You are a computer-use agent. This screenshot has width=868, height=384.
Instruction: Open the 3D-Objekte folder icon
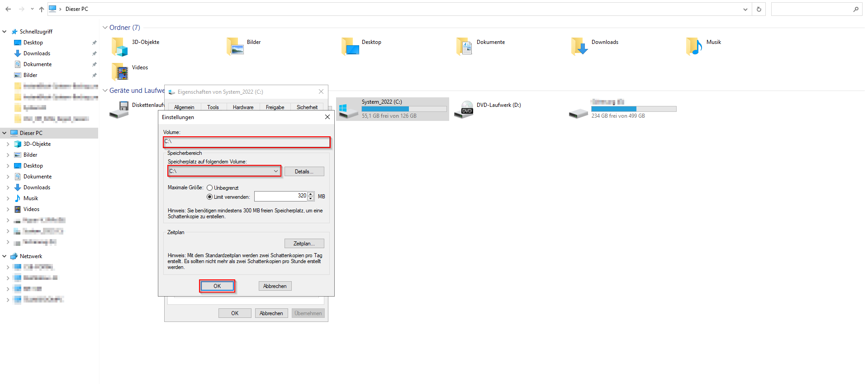120,47
